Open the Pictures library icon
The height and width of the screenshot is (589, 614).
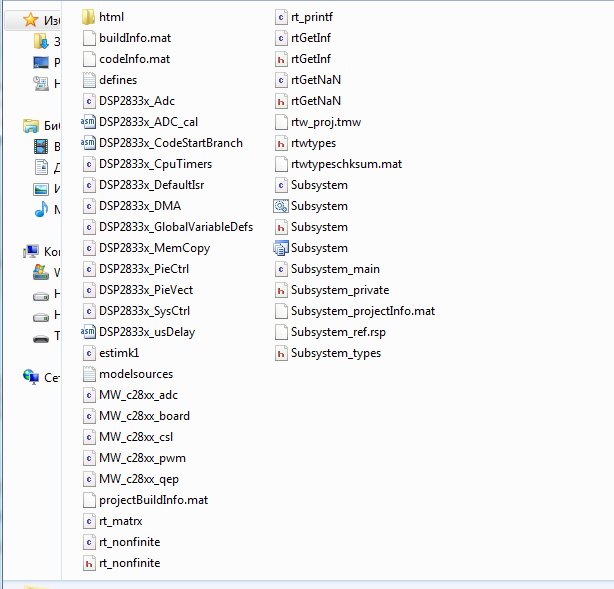click(x=41, y=189)
